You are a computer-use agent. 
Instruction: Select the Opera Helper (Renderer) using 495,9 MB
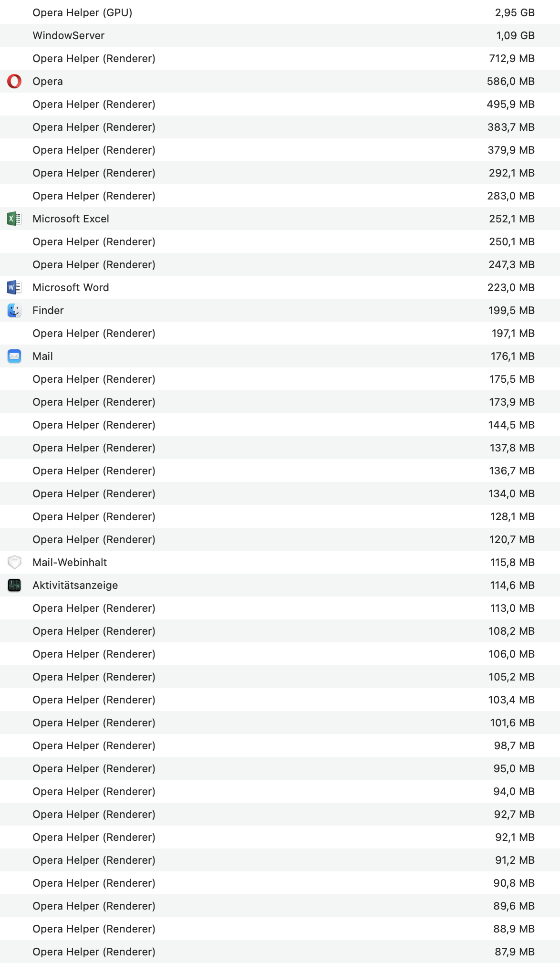click(x=93, y=104)
